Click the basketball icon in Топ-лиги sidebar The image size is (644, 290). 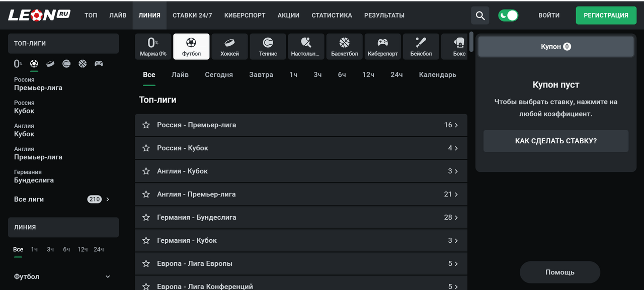tap(83, 64)
